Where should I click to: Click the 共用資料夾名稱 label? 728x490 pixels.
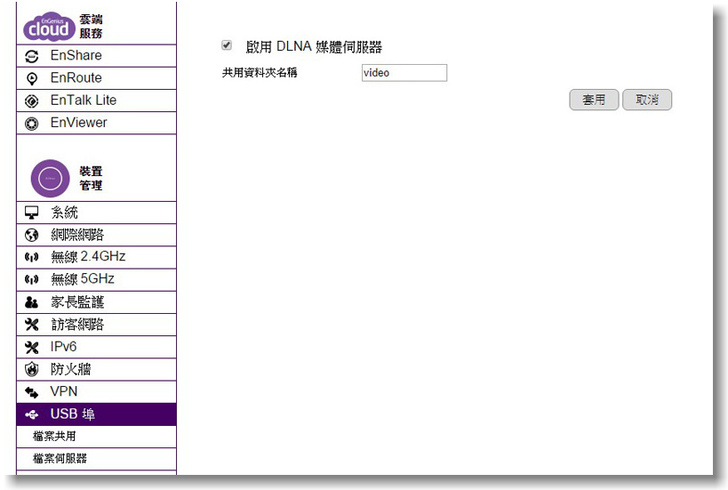(x=260, y=73)
